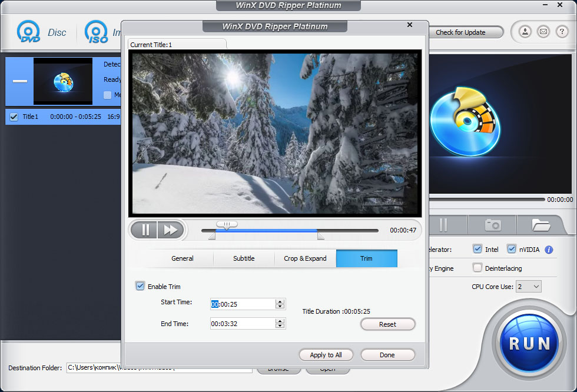Open the output folder icon

541,225
